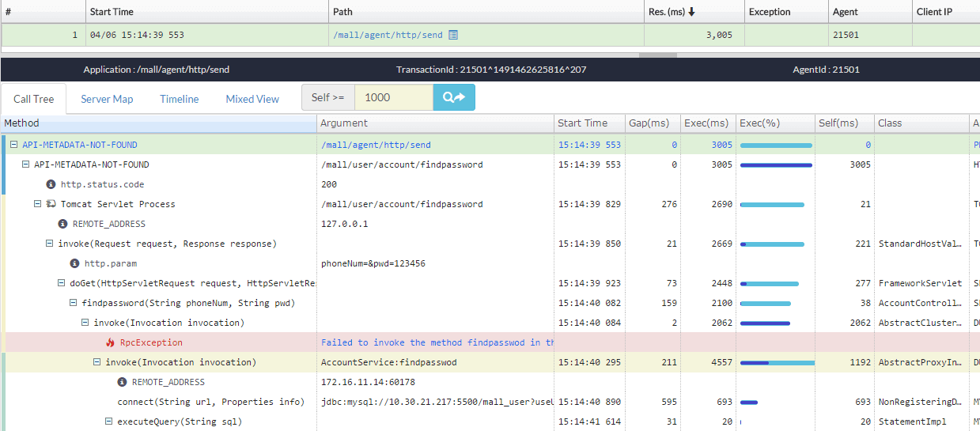Open the Timeline tab
This screenshot has width=980, height=431.
click(179, 99)
